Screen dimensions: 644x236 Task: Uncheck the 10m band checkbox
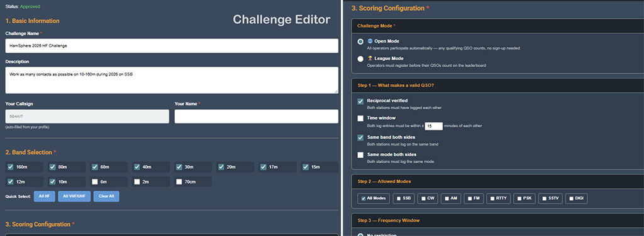53,181
